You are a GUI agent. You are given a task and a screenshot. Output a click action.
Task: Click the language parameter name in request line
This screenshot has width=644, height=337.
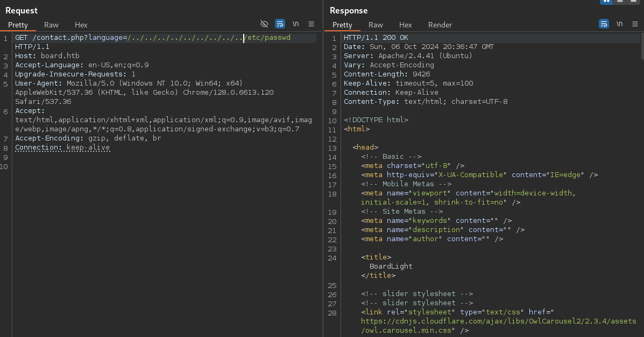pos(105,37)
